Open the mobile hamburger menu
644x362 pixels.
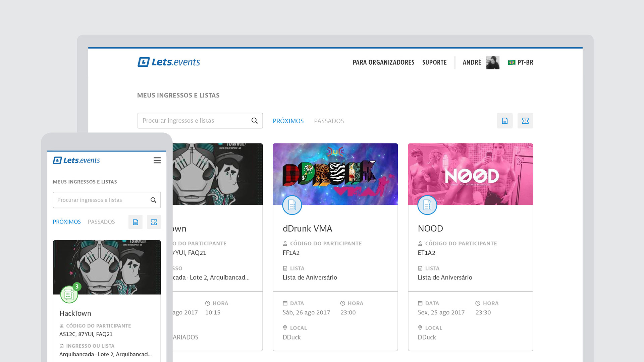click(157, 161)
